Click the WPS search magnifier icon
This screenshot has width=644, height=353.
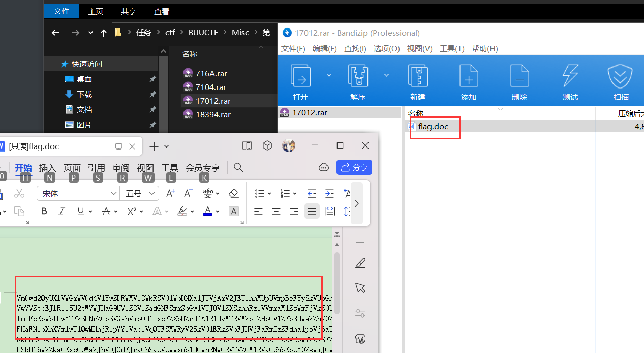[x=238, y=167]
